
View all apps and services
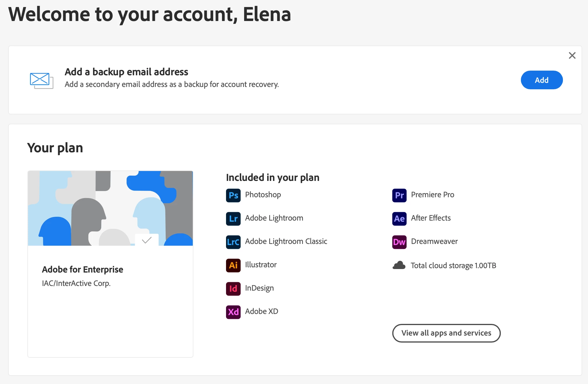[446, 333]
